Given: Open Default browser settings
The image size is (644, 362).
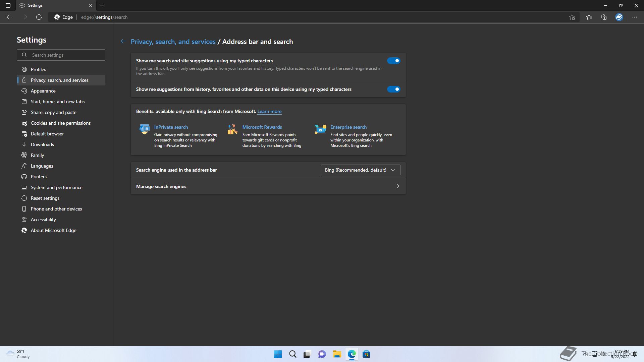Looking at the screenshot, I should 61,134.
